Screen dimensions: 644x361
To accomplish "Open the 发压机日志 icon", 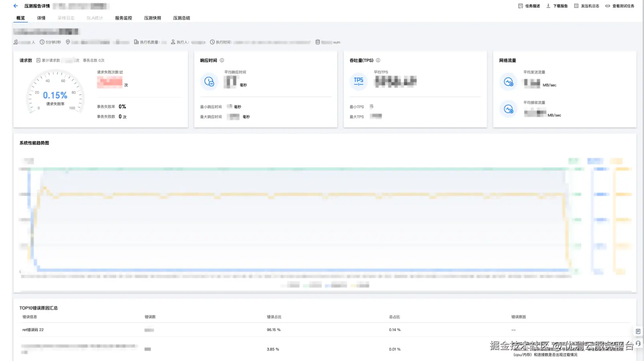I will (576, 6).
